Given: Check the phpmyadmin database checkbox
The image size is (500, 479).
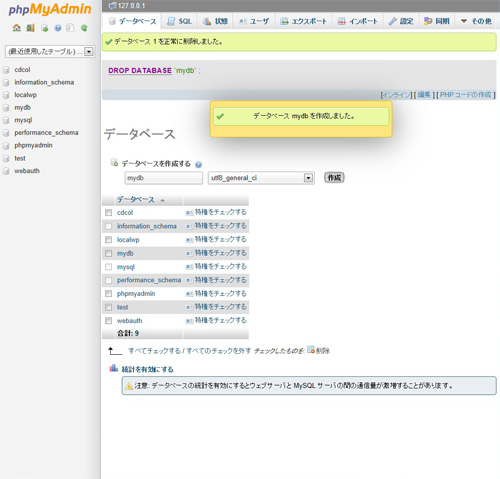Looking at the screenshot, I should point(108,294).
